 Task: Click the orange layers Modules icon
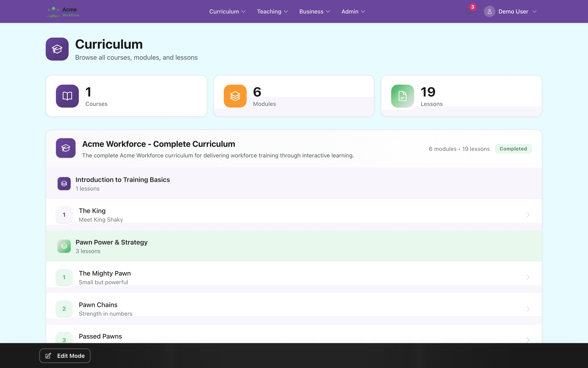235,96
